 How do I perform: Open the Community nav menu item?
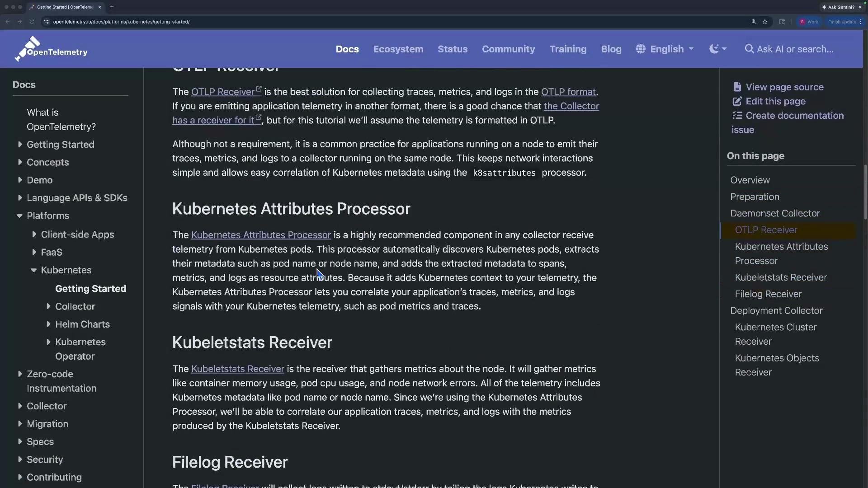coord(509,49)
